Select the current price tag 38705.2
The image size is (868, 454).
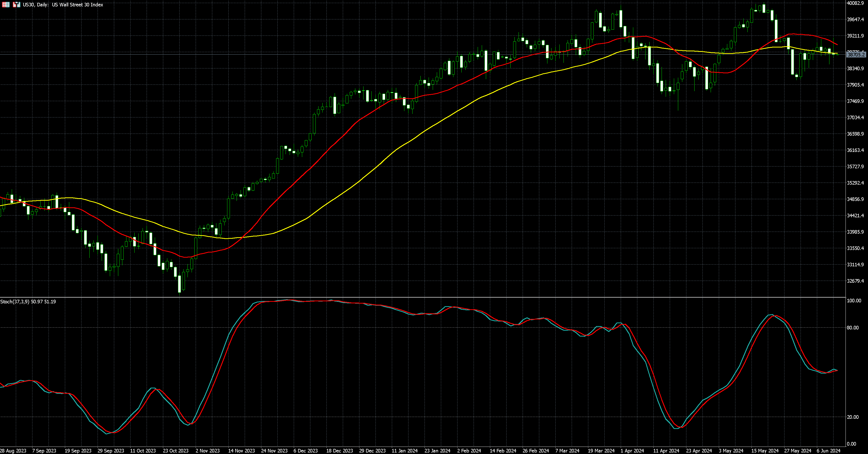coord(856,55)
